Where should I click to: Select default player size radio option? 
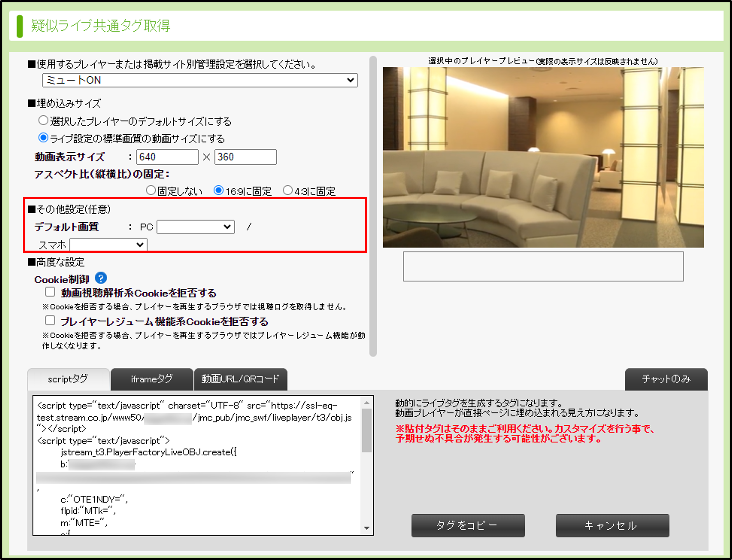point(43,120)
